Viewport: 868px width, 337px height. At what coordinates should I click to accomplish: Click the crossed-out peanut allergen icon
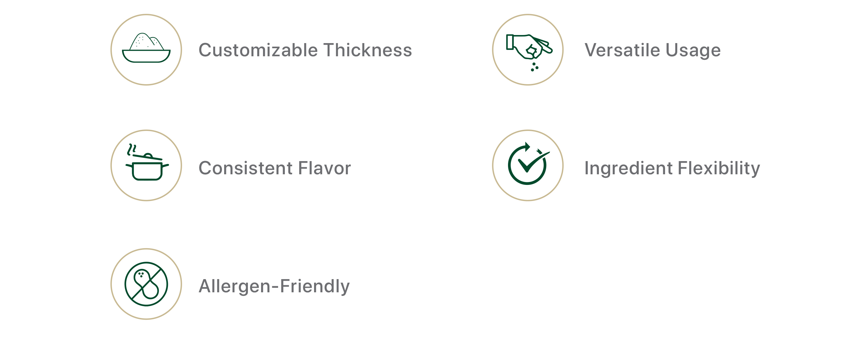pos(146,284)
